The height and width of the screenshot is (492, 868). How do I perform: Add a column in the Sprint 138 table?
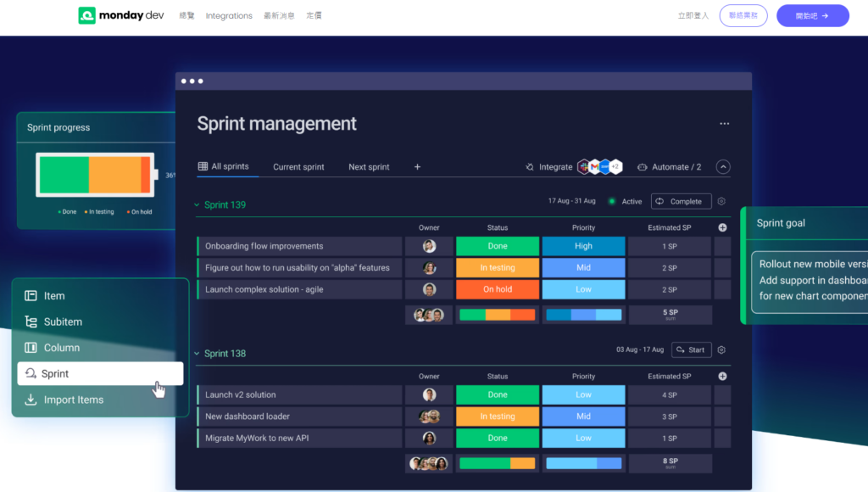[722, 376]
